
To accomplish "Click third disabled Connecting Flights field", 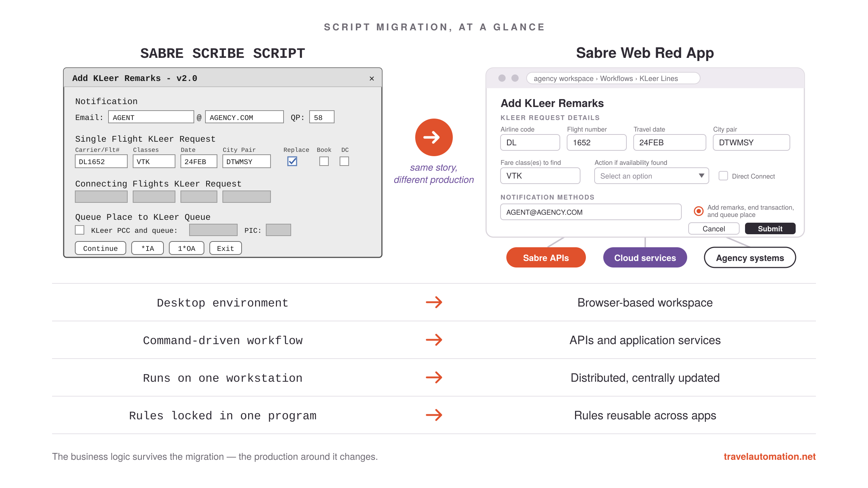I will click(x=199, y=197).
